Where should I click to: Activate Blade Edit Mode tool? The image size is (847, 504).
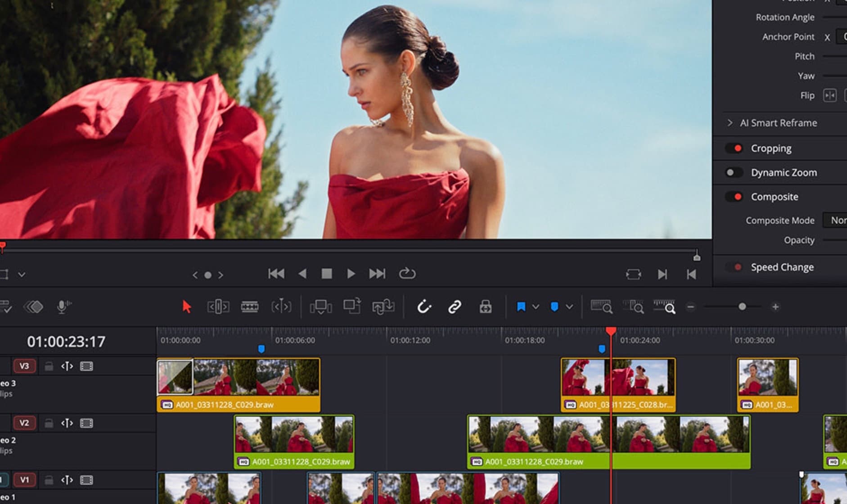pos(250,307)
